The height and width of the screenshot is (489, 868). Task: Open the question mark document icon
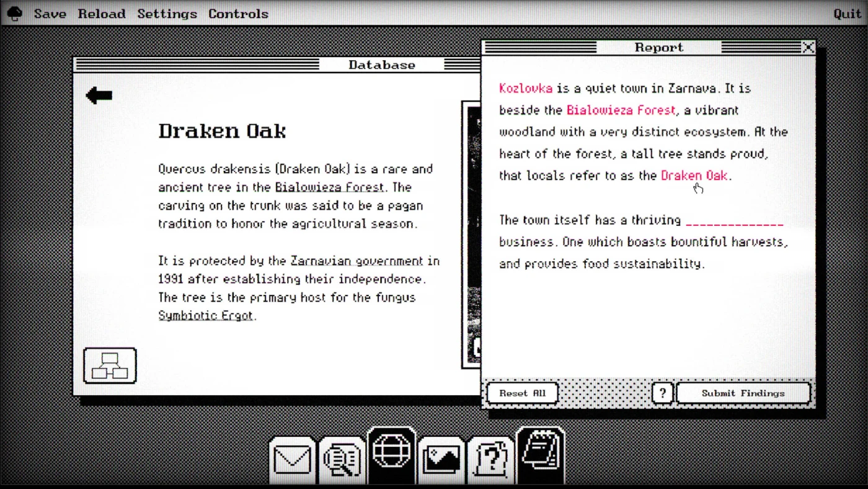click(x=490, y=460)
